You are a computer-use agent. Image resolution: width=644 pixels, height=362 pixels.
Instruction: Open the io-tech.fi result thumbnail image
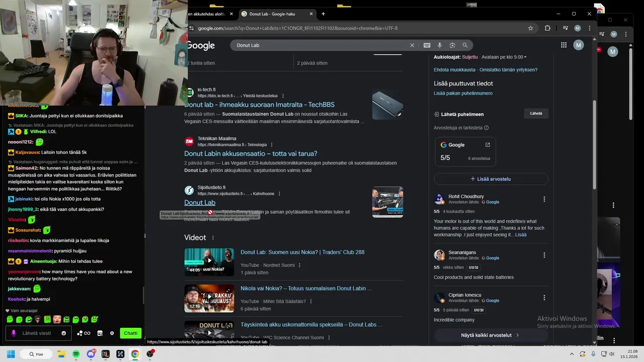tap(387, 105)
